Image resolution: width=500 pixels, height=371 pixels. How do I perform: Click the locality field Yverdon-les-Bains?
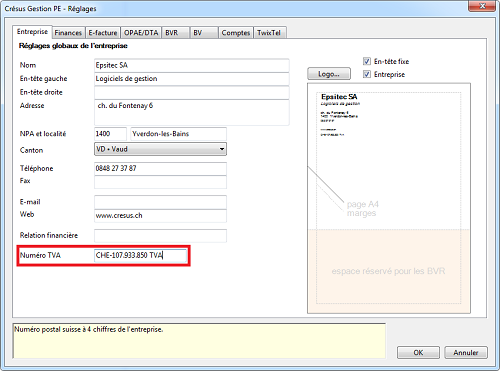click(178, 134)
